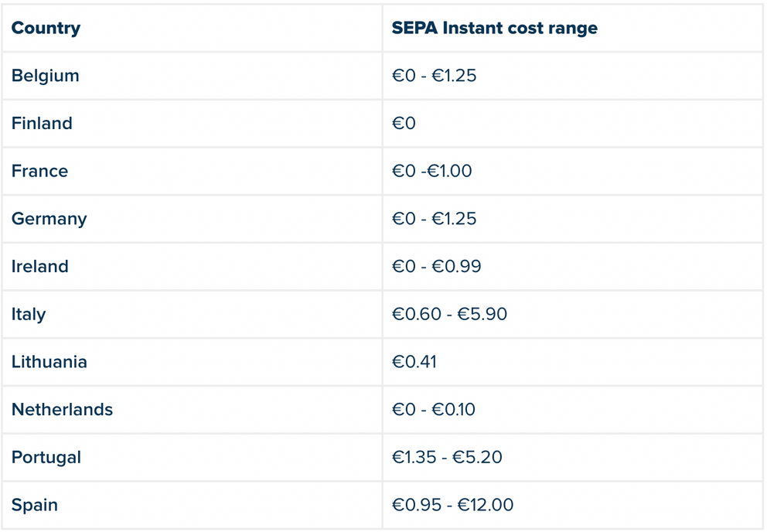Click the Lithuania row label

point(49,362)
